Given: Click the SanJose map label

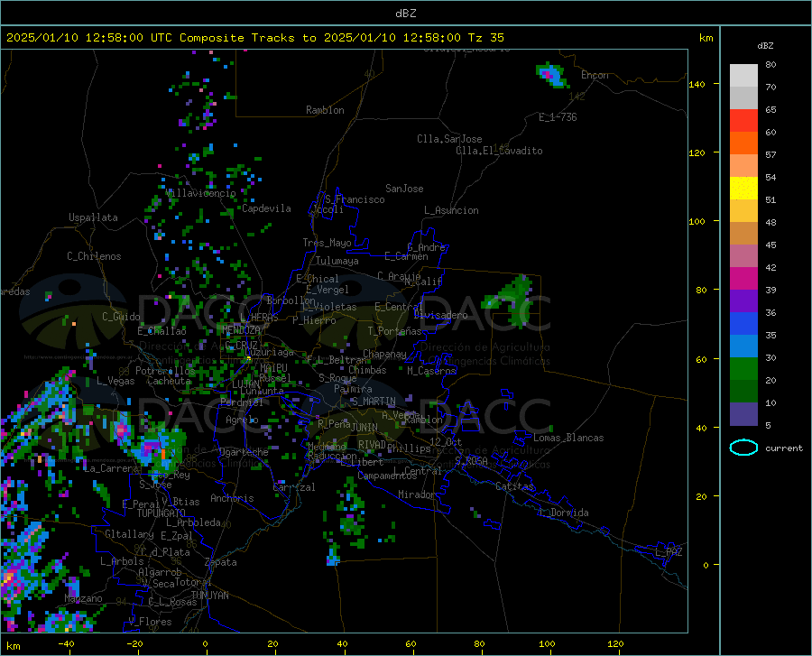Looking at the screenshot, I should point(404,189).
